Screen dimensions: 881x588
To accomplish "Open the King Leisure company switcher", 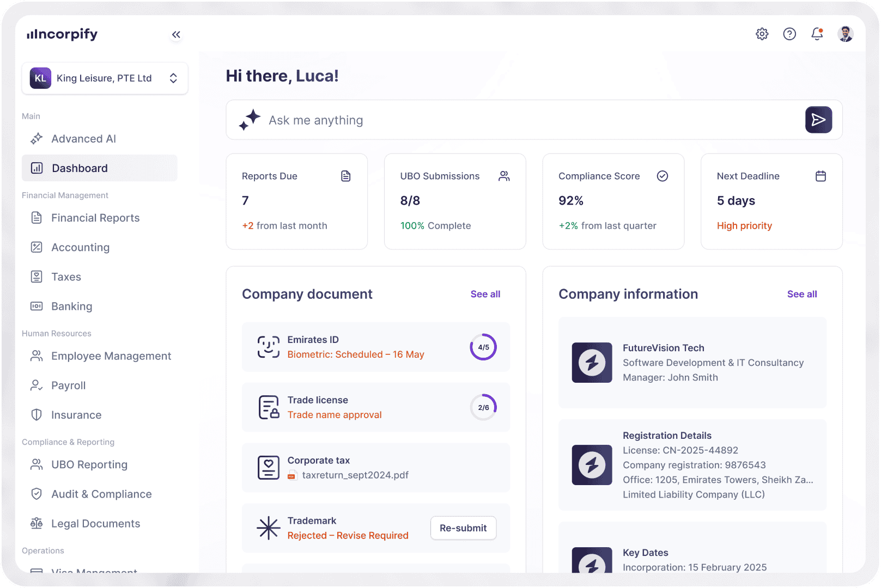I will point(105,78).
